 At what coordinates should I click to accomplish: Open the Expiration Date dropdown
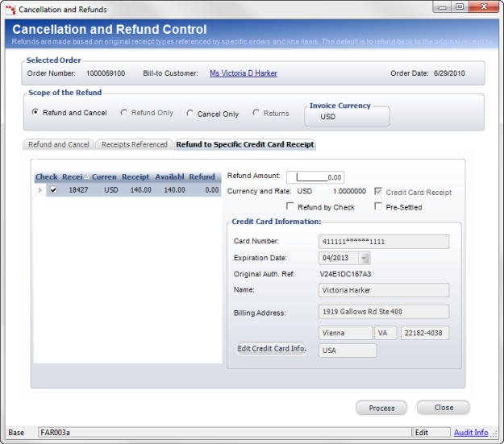(x=364, y=259)
